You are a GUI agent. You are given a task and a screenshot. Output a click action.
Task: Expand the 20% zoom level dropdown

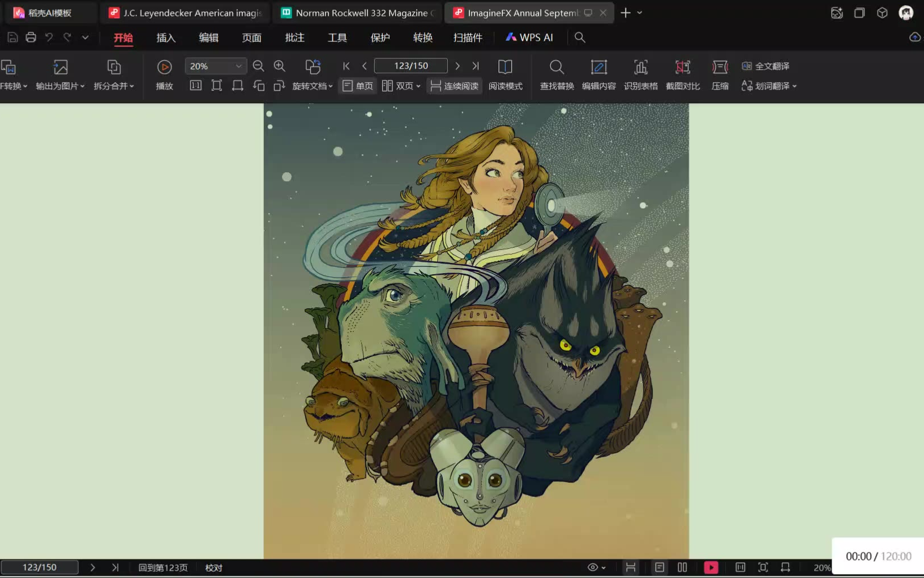click(x=238, y=66)
